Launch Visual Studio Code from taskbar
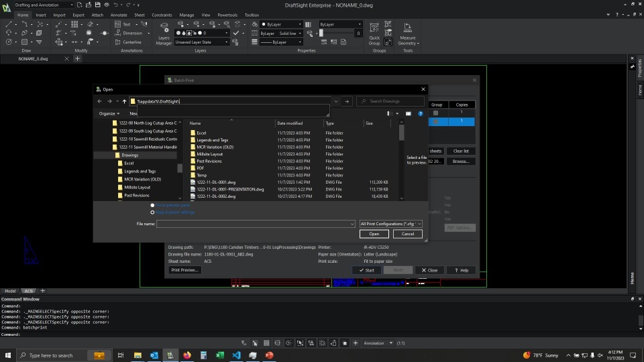This screenshot has width=644, height=362. [x=236, y=355]
